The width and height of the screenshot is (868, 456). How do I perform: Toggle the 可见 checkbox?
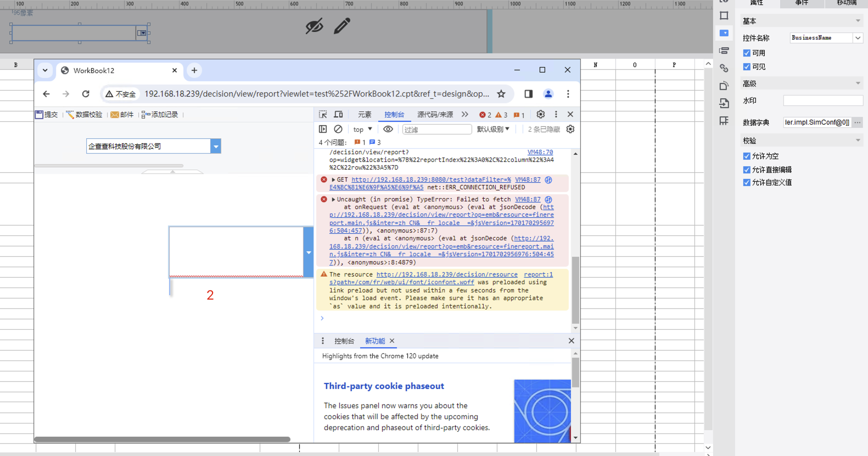tap(747, 66)
